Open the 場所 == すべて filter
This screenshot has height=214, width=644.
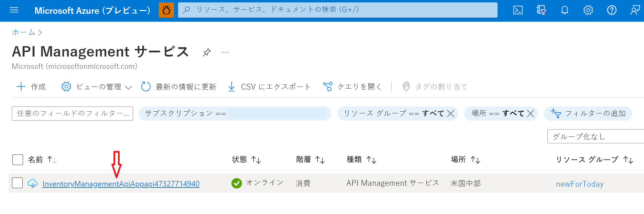click(498, 113)
